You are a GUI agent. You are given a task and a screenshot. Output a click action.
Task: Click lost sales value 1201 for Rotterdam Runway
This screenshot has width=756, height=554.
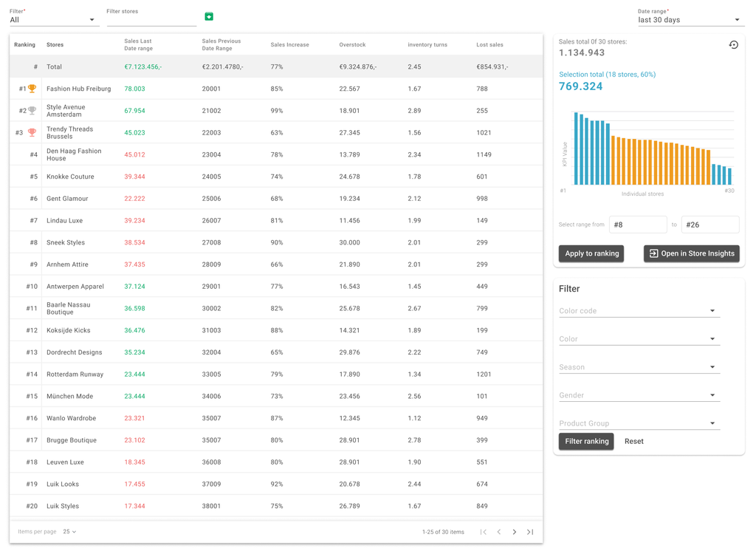pyautogui.click(x=484, y=374)
